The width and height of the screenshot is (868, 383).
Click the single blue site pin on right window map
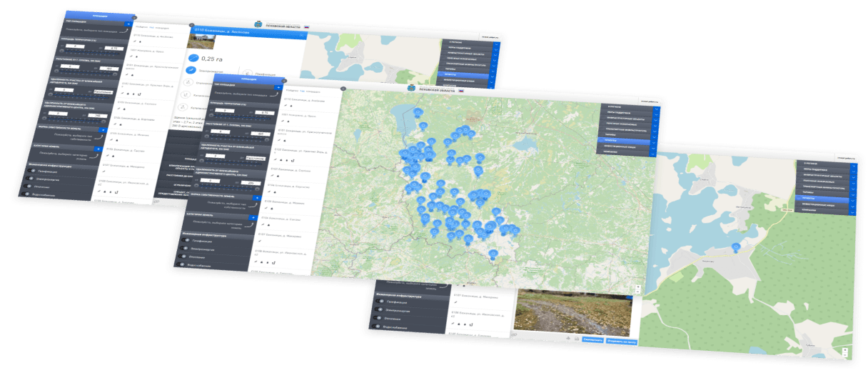click(x=736, y=248)
